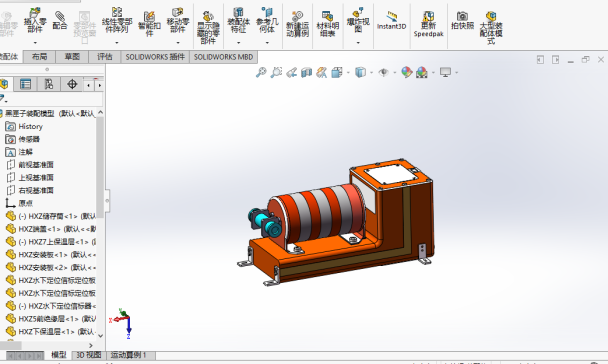Open the DimXpertManager crosshair tab icon

(x=72, y=84)
